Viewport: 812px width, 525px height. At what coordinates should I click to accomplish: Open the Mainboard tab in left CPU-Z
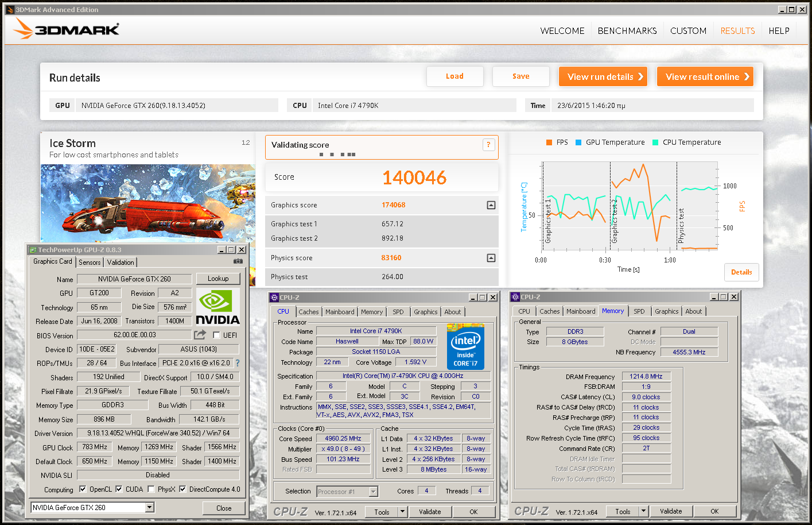(340, 312)
